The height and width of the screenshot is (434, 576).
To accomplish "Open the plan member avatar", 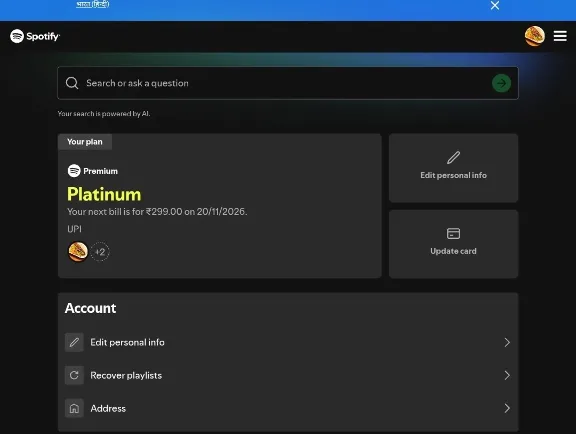I will (x=78, y=252).
